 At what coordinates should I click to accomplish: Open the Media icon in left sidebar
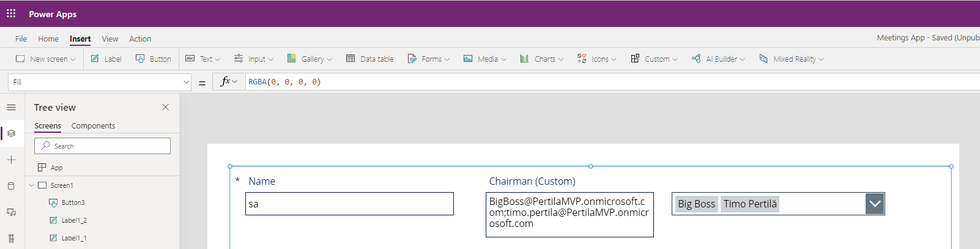[x=11, y=212]
